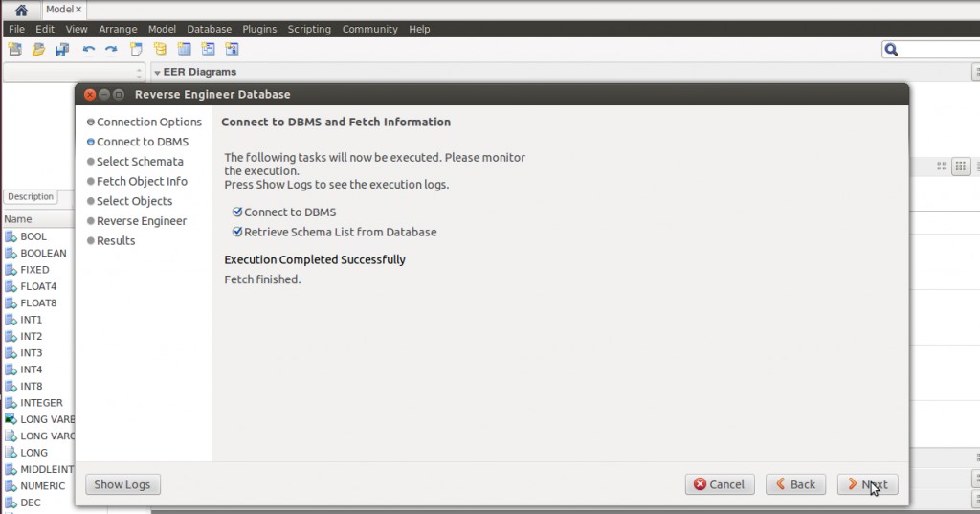Screen dimensions: 980x514
Task: Close the Model tab
Action: click(78, 10)
